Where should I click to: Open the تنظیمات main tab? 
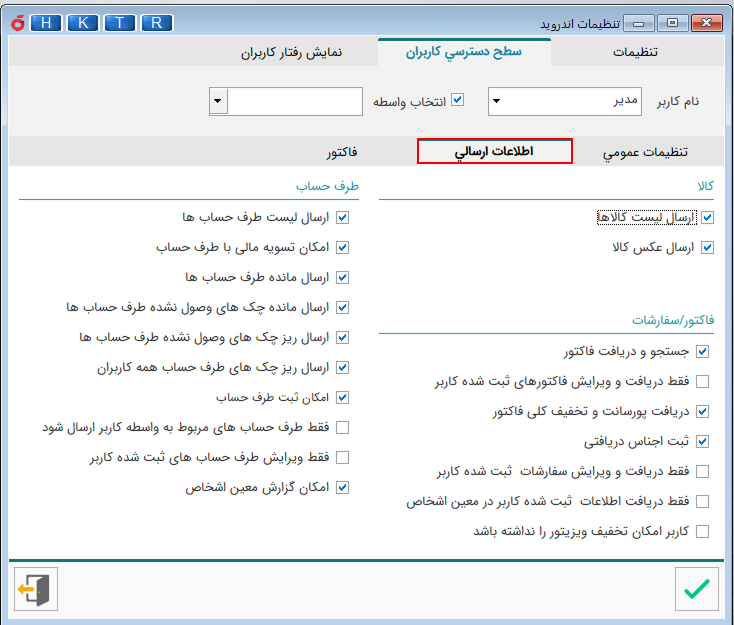pos(639,53)
